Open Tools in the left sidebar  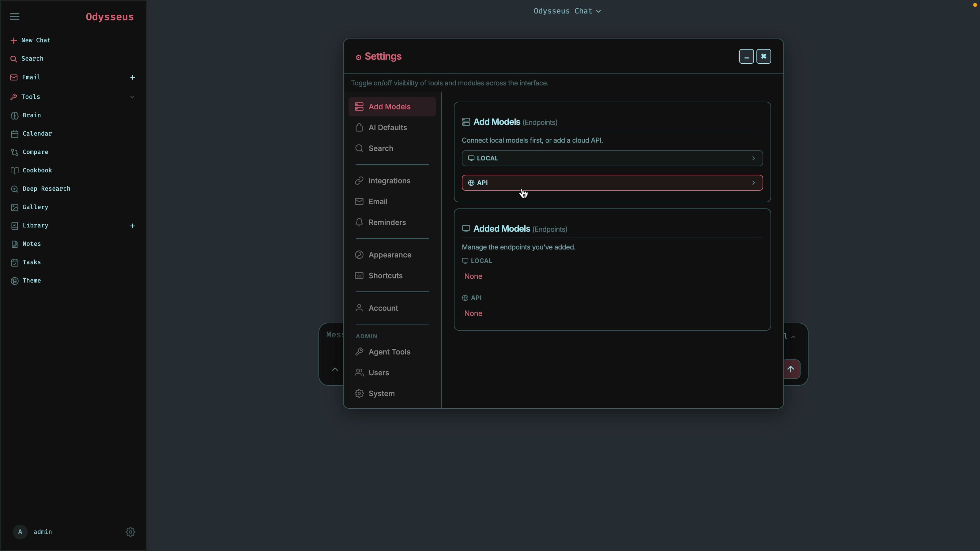(x=25, y=97)
